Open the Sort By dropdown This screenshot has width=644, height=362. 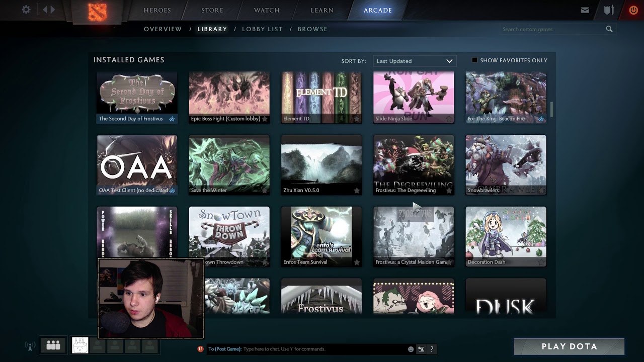(x=415, y=61)
